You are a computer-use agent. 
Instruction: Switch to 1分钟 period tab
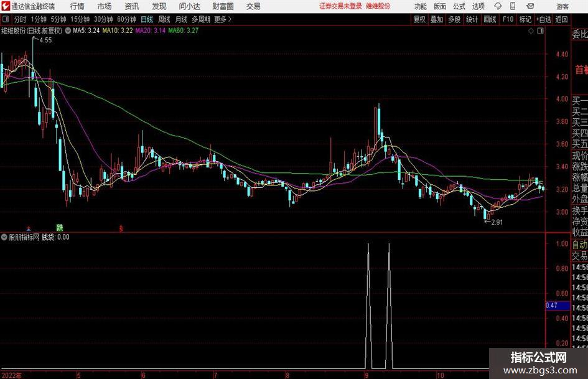[x=39, y=19]
